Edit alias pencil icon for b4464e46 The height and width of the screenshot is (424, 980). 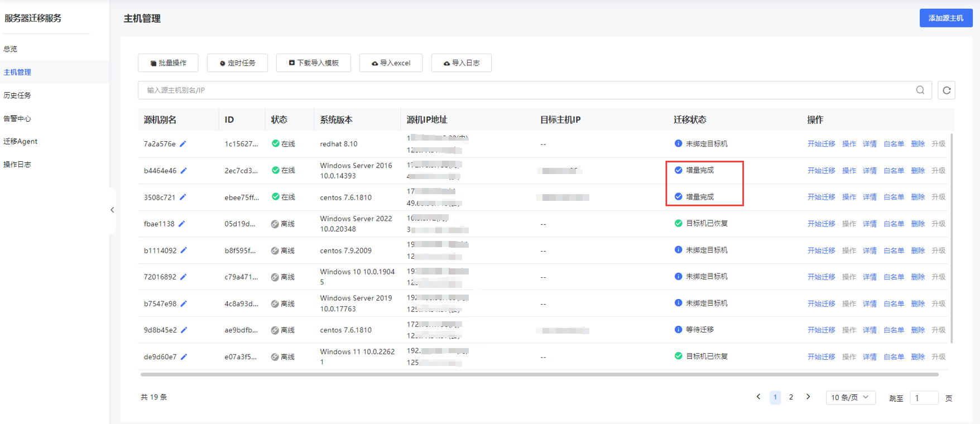pos(184,171)
